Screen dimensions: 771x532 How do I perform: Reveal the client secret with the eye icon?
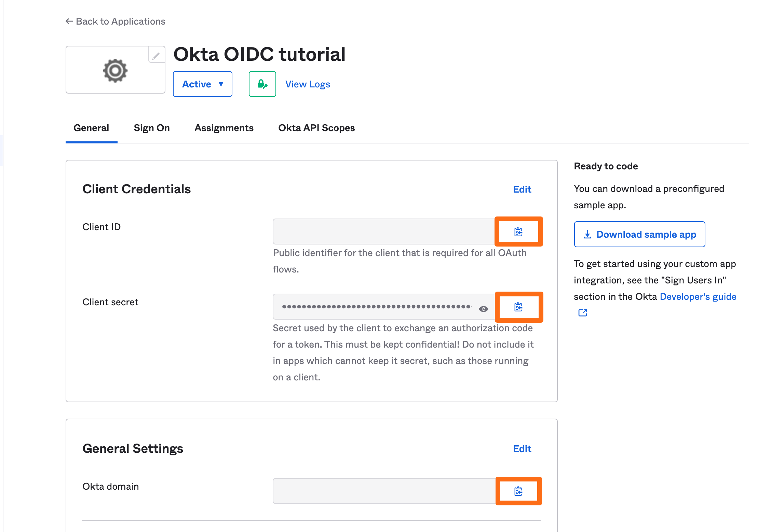coord(483,309)
